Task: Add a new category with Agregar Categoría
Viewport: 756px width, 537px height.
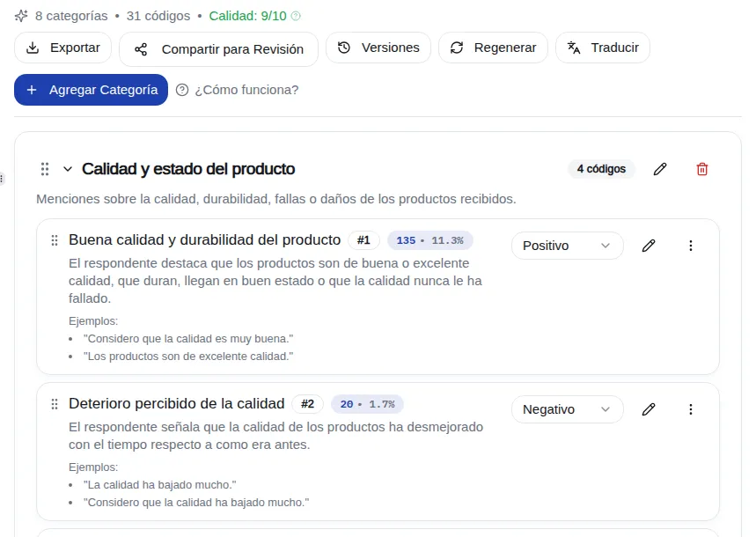Action: coord(92,90)
